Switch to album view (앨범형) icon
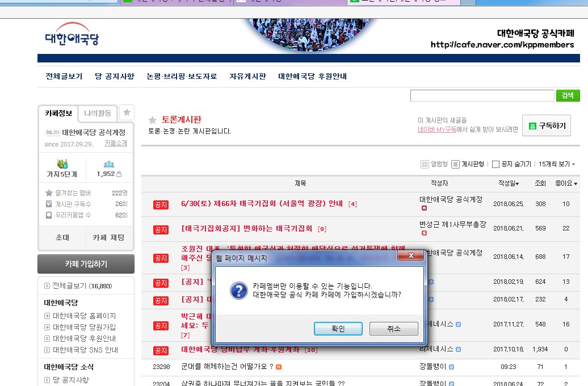588x386 pixels. click(x=425, y=164)
